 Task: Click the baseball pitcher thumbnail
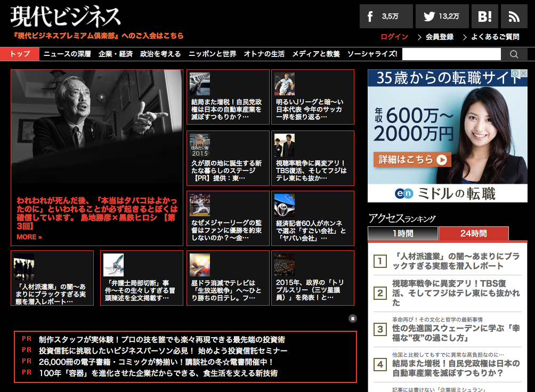(x=200, y=205)
